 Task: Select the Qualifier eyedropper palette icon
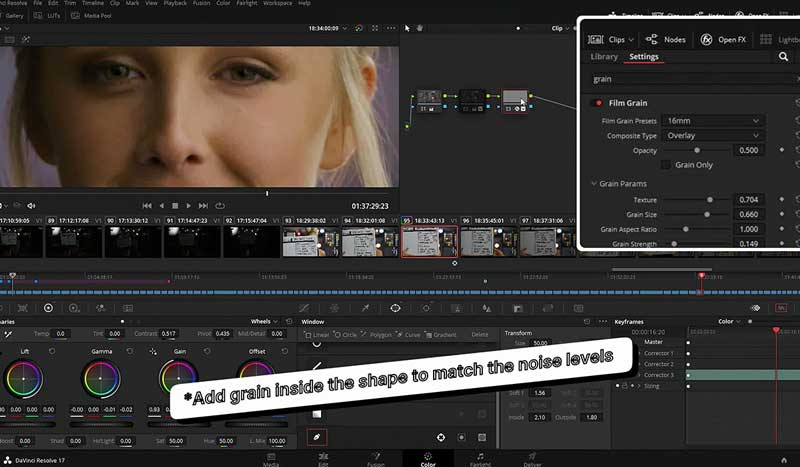[365, 308]
